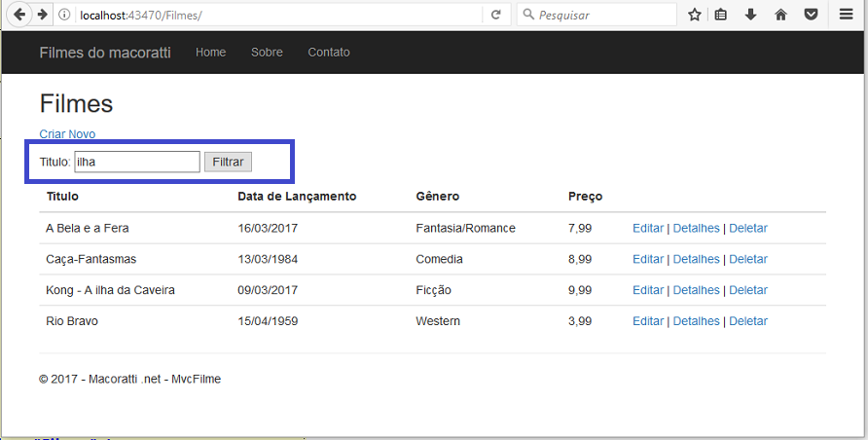Click the date 13/03/1984
This screenshot has width=868, height=440.
(x=268, y=259)
